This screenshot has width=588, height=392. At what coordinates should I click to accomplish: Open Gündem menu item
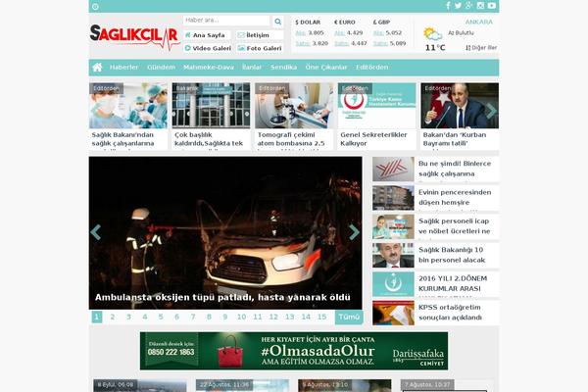[x=162, y=68]
